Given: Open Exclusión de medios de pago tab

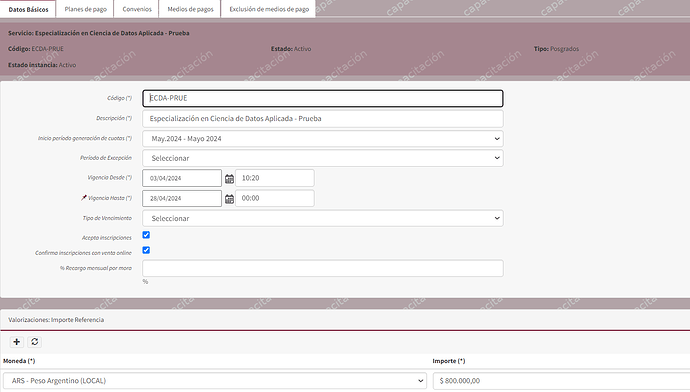Looking at the screenshot, I should click(269, 9).
